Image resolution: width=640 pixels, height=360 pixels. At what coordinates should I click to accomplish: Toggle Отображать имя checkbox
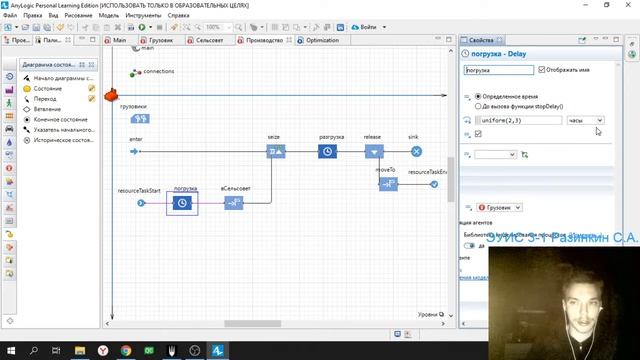click(x=542, y=70)
